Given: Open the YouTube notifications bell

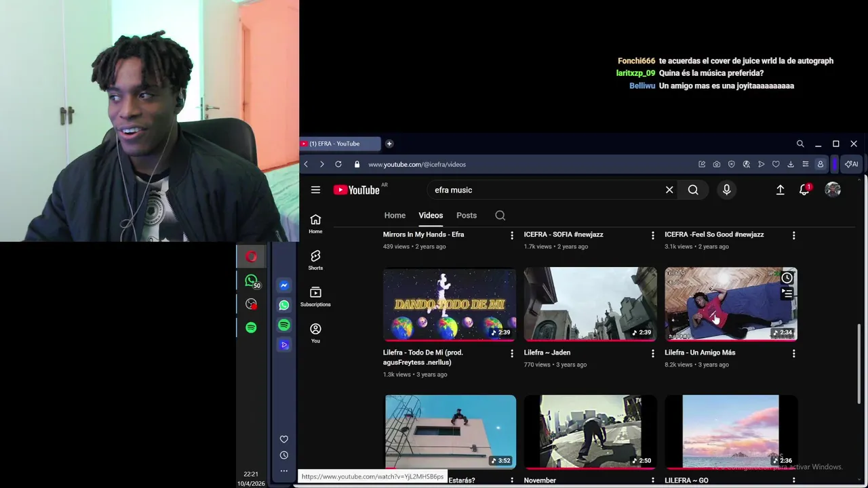Looking at the screenshot, I should [x=805, y=190].
